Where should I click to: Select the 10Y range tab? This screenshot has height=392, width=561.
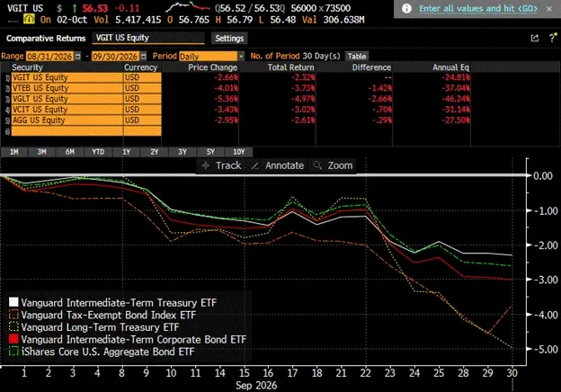click(238, 152)
